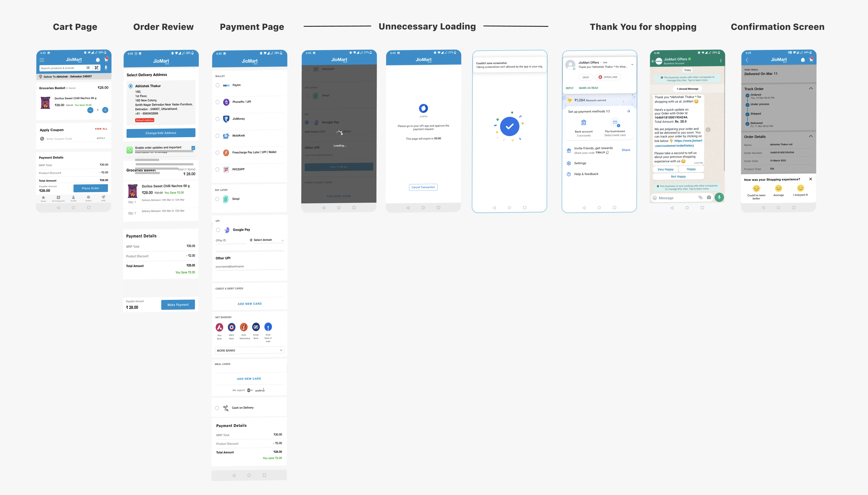Screen dimensions: 868x495
Task: Open Set up payment methods arrow
Action: [628, 111]
